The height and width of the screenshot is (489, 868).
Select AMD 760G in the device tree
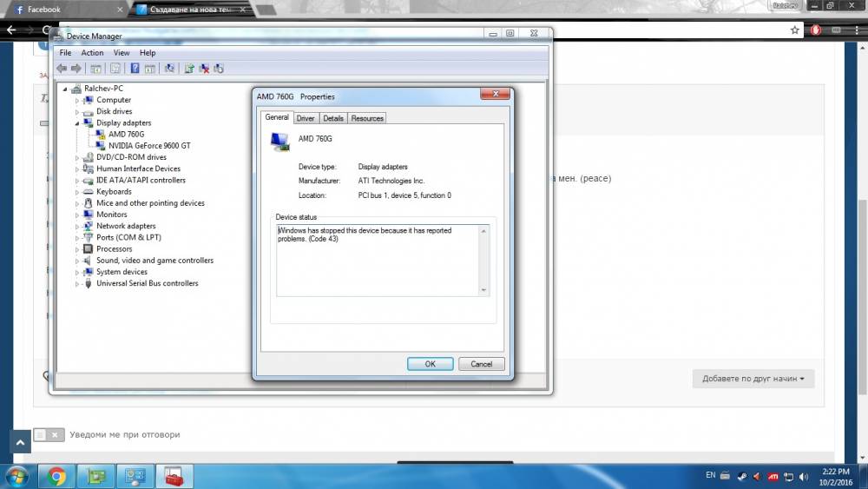point(126,134)
